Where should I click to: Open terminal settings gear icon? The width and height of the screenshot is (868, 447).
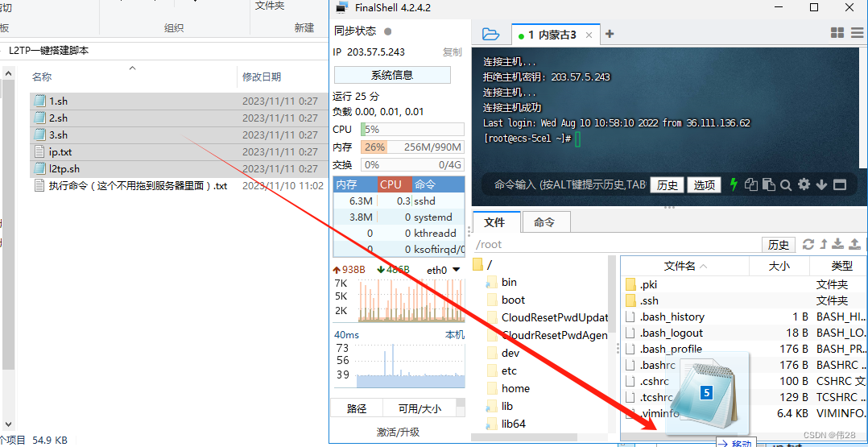pos(804,184)
